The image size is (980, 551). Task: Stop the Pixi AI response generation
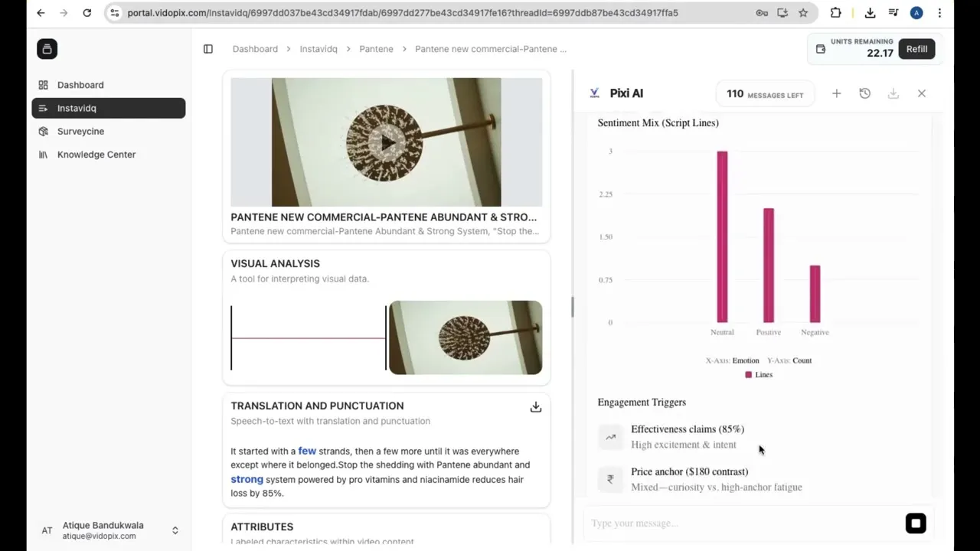(916, 523)
